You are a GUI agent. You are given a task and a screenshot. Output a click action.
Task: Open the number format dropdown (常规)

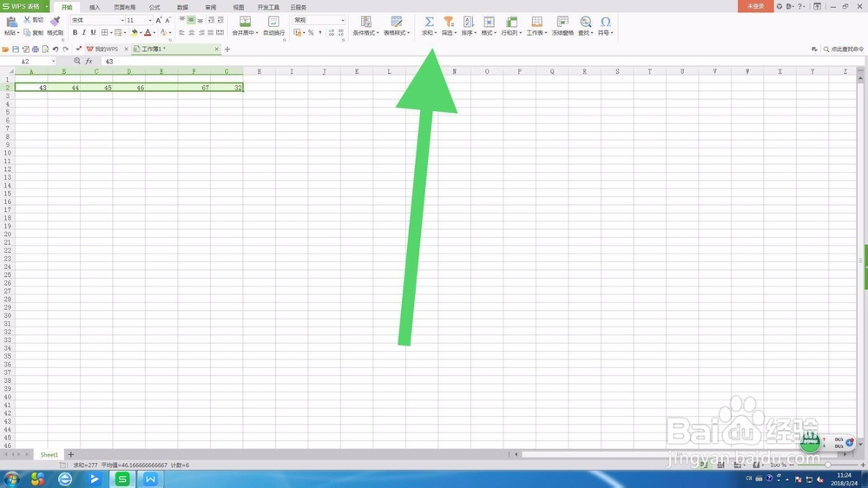pos(342,20)
